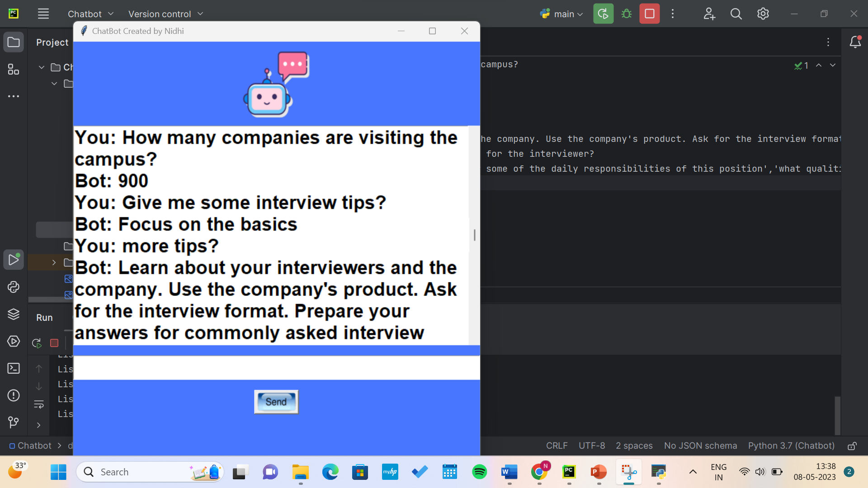Click the inspection checkmark widget showing 1

click(x=801, y=66)
